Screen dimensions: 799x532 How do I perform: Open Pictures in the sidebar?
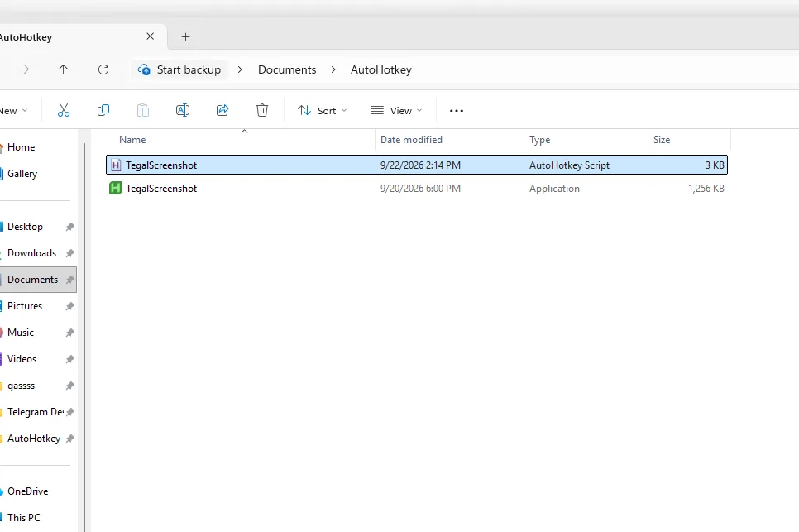25,306
